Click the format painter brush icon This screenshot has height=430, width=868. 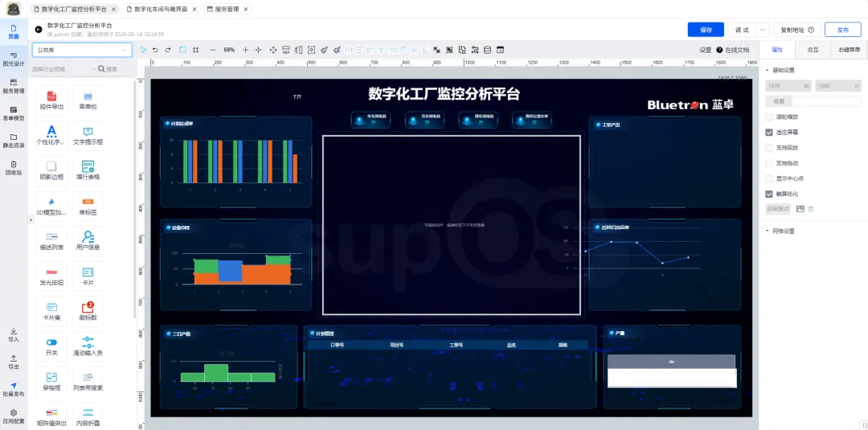click(325, 50)
